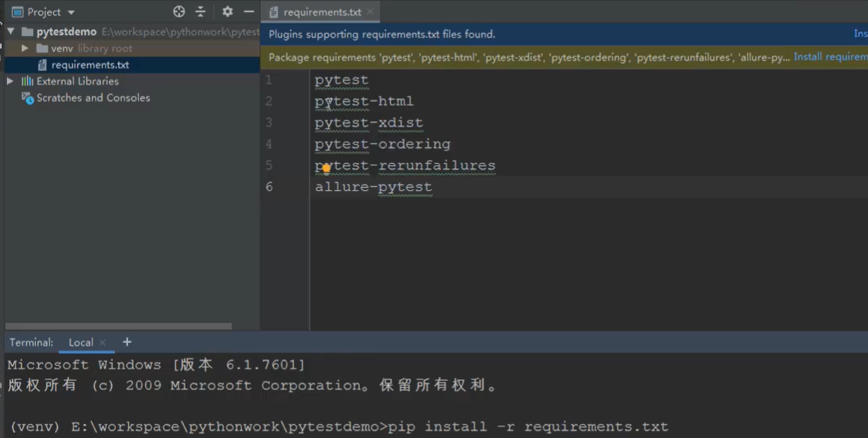Switch to requirements.txt editor tab
The width and height of the screenshot is (868, 438).
(x=322, y=12)
